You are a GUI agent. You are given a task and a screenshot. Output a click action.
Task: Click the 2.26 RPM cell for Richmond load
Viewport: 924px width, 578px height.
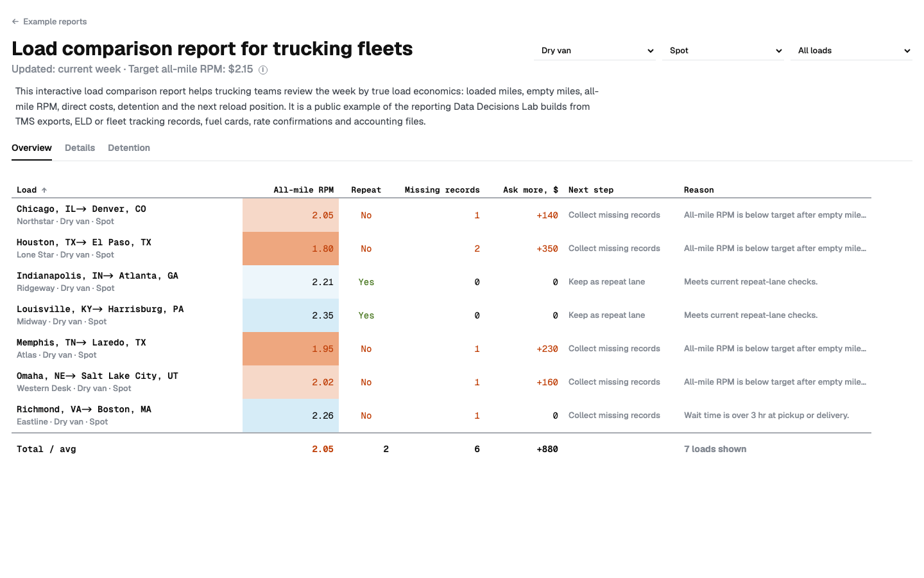291,416
